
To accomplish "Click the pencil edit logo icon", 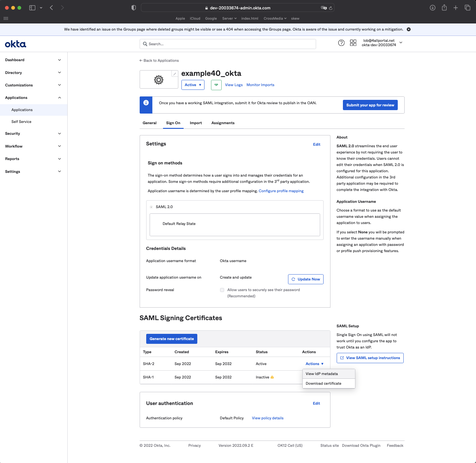I will click(175, 74).
